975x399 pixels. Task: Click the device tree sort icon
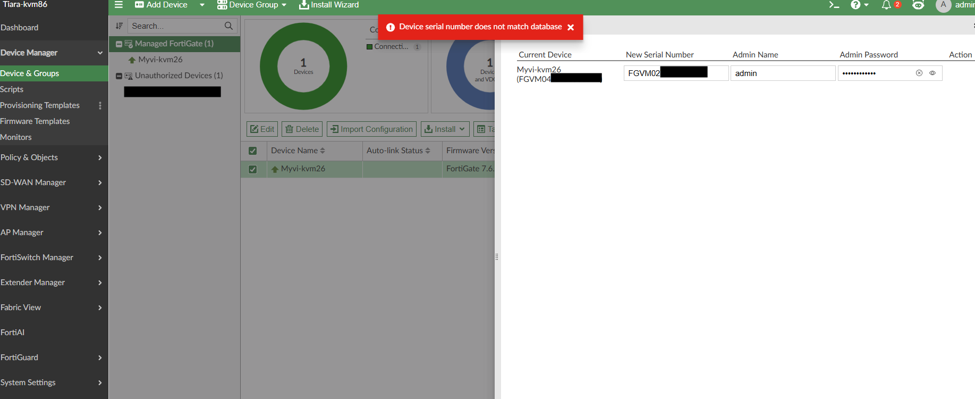(119, 26)
